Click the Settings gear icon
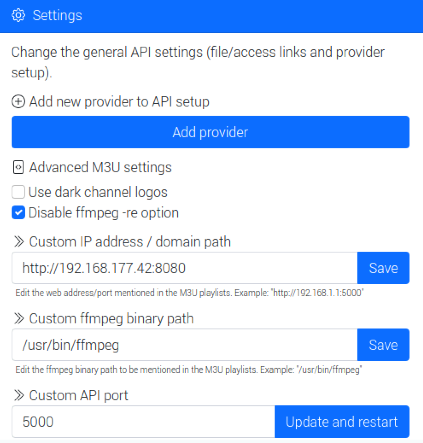Viewport: 423px width, 443px height. point(18,15)
